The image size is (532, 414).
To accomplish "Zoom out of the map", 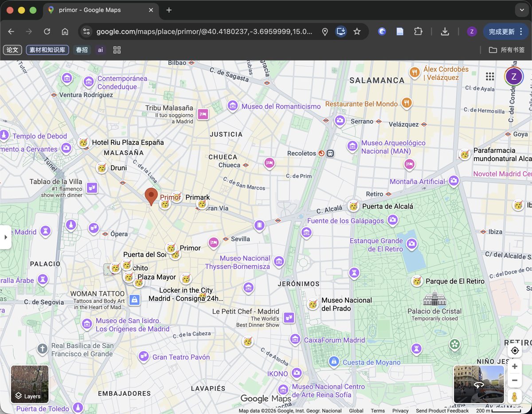I will 515,380.
